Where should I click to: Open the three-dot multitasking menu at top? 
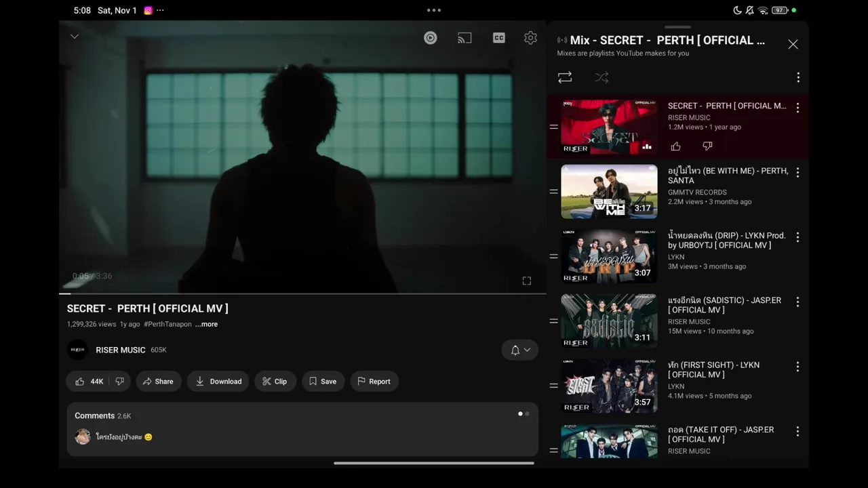click(x=434, y=10)
